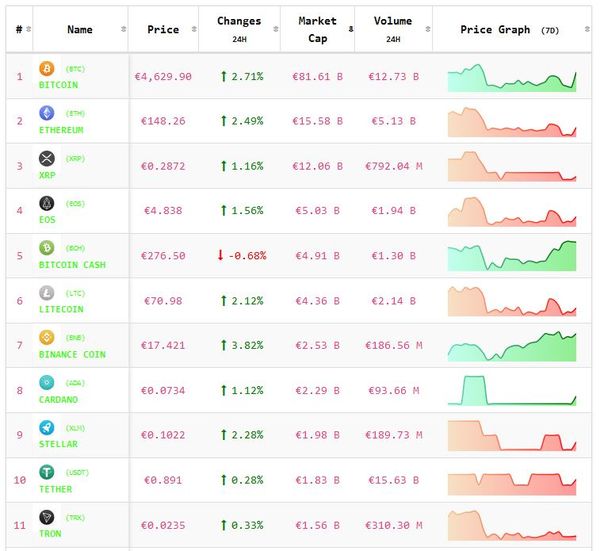Open the TRON name link

point(50,533)
